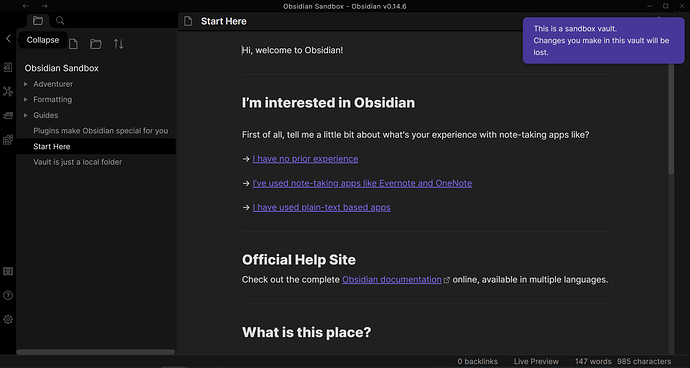The height and width of the screenshot is (368, 690).
Task: Click the document icon beside Start Here title
Action: pyautogui.click(x=188, y=21)
